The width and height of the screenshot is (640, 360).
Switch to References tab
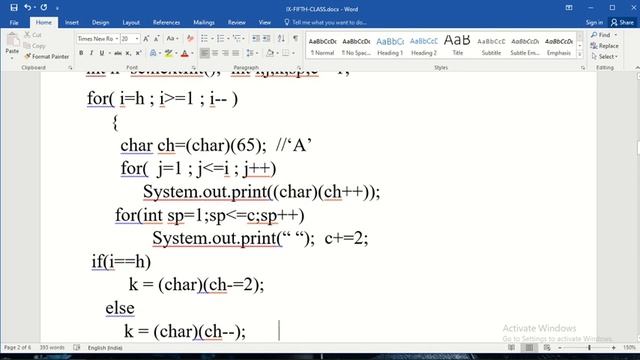click(x=167, y=22)
